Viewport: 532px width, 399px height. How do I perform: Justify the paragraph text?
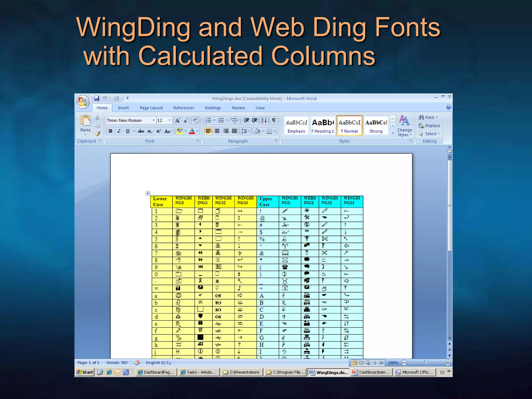[234, 131]
